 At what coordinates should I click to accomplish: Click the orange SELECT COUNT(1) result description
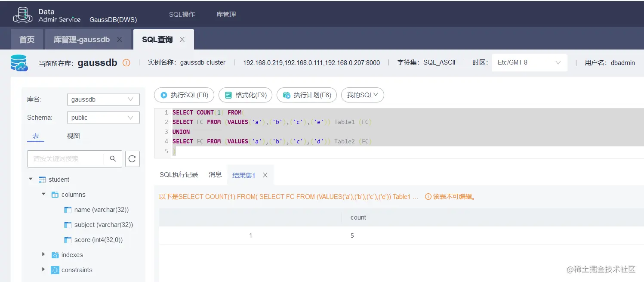pyautogui.click(x=289, y=197)
